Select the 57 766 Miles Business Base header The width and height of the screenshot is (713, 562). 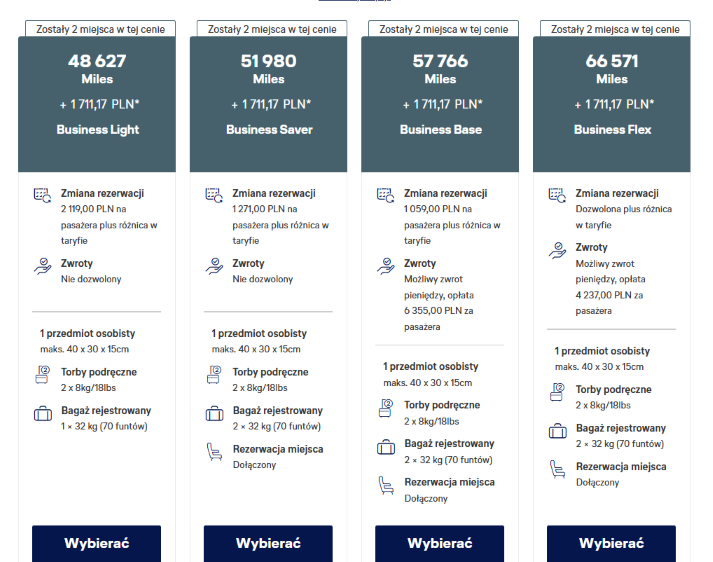click(x=440, y=104)
